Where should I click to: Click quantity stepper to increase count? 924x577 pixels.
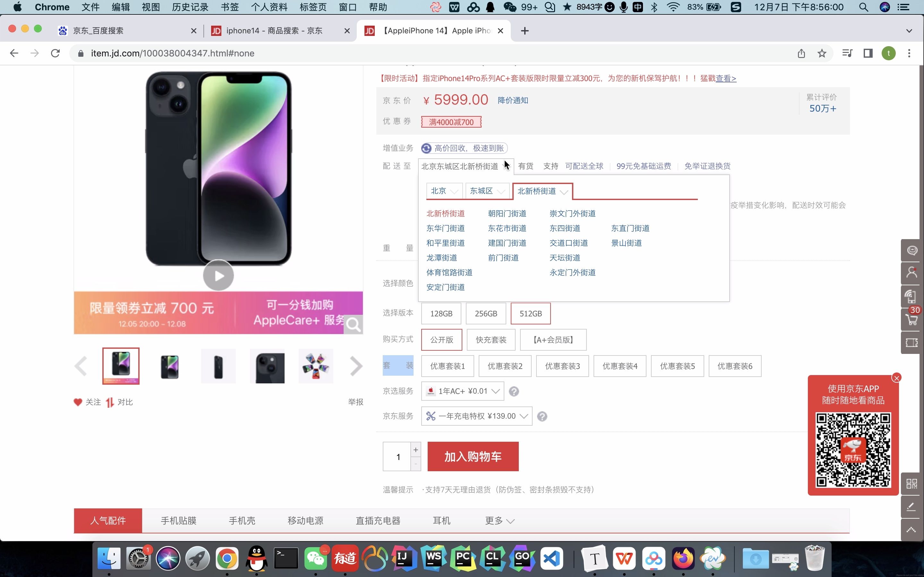point(415,449)
